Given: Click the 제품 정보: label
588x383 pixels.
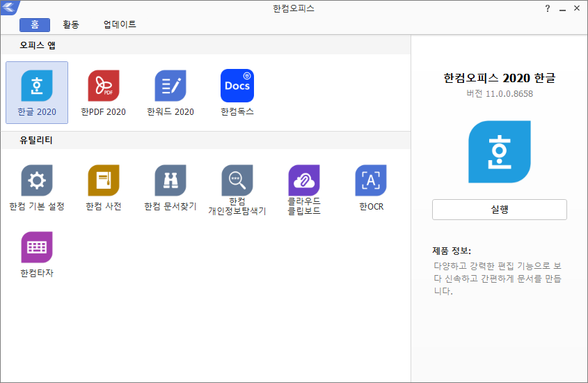Looking at the screenshot, I should [x=452, y=251].
